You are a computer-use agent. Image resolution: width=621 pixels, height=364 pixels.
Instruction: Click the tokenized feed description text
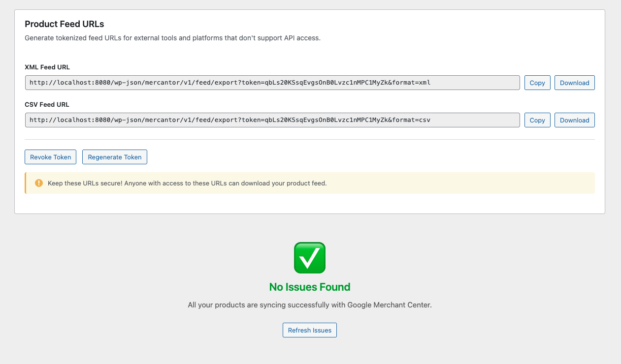pyautogui.click(x=172, y=38)
